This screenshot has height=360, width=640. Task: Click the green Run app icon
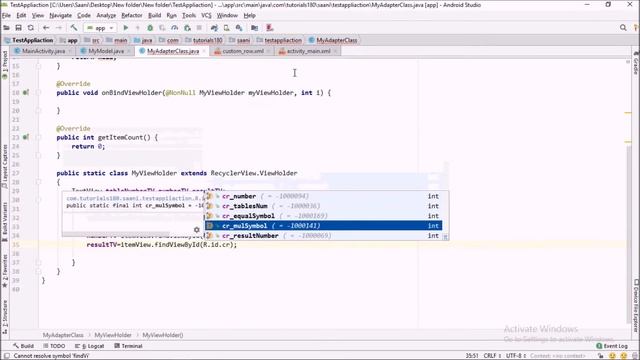[126, 28]
